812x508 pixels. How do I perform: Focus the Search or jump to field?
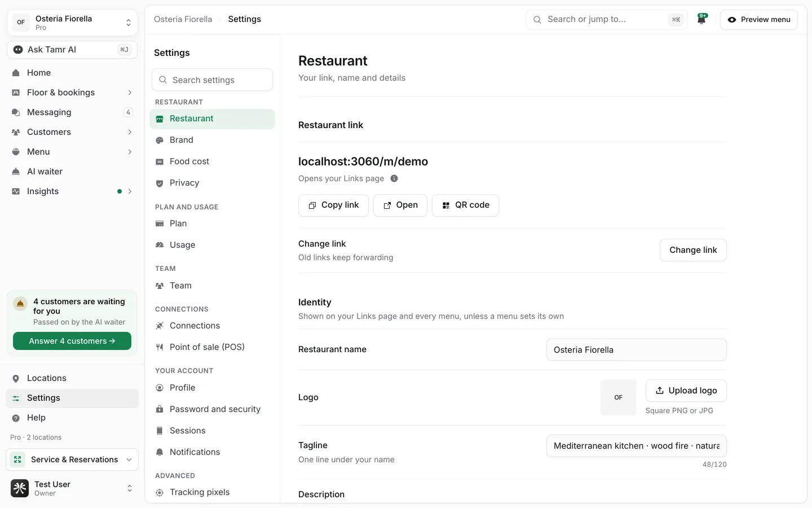tap(607, 19)
